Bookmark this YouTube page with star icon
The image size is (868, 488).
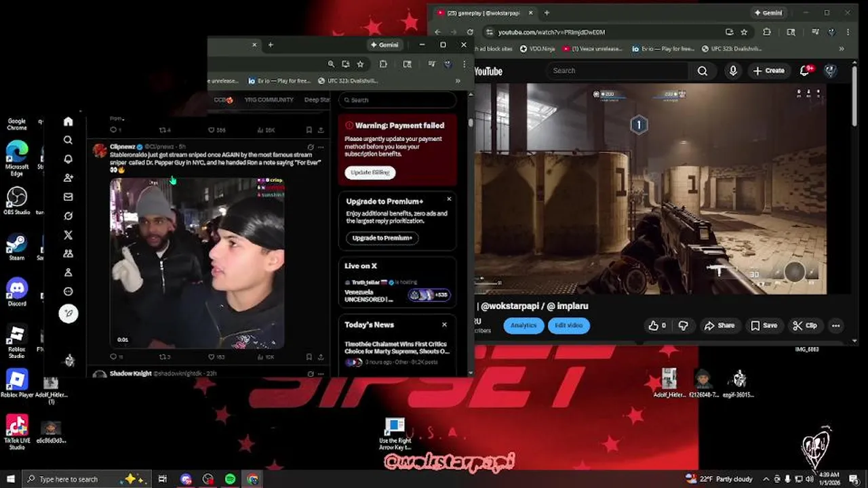[744, 32]
